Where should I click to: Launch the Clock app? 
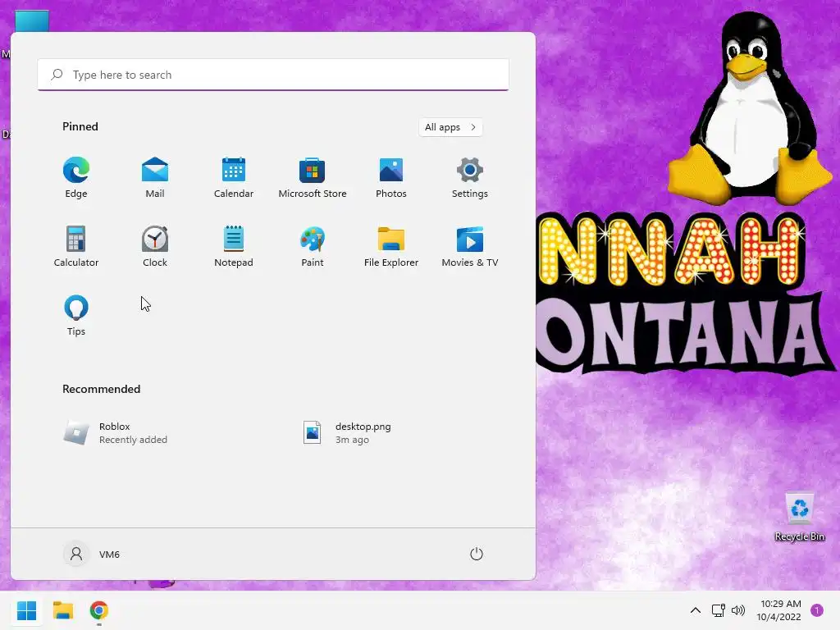click(155, 246)
